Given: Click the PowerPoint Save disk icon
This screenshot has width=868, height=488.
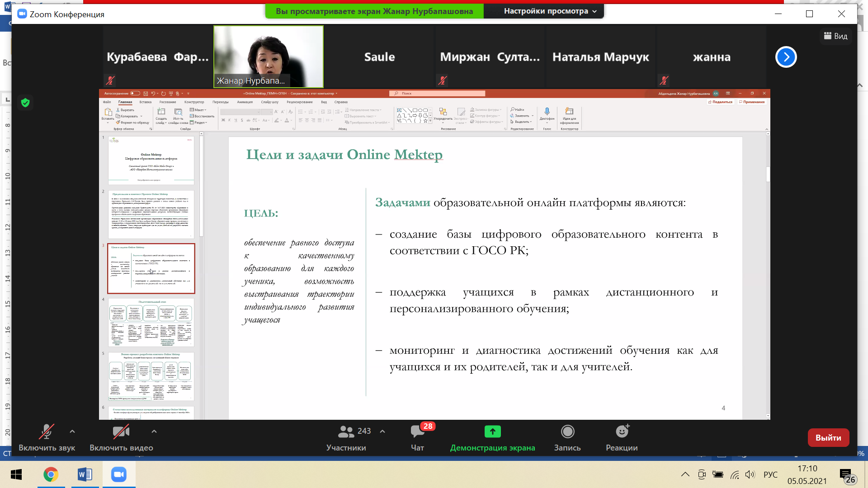Looking at the screenshot, I should [146, 94].
